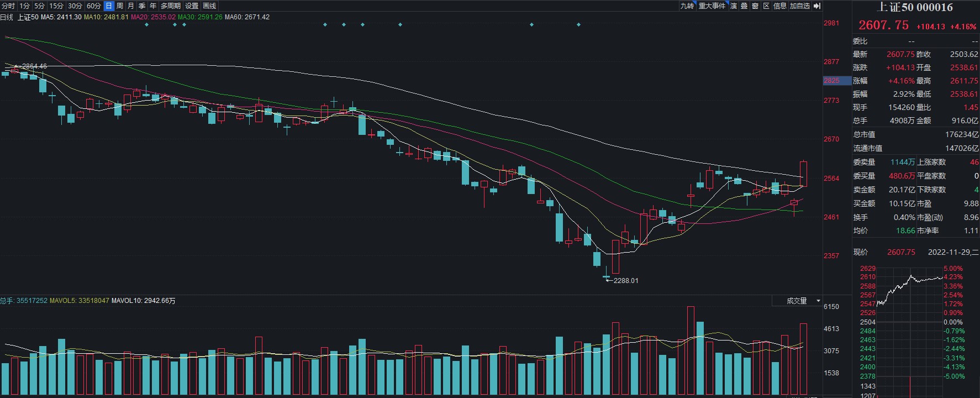Open the 设置 settings menu

click(192, 6)
